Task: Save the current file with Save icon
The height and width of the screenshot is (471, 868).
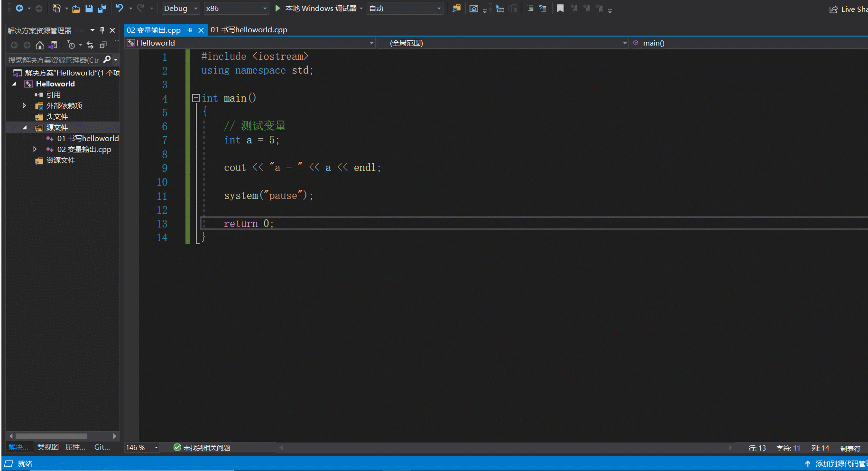Action: (89, 8)
